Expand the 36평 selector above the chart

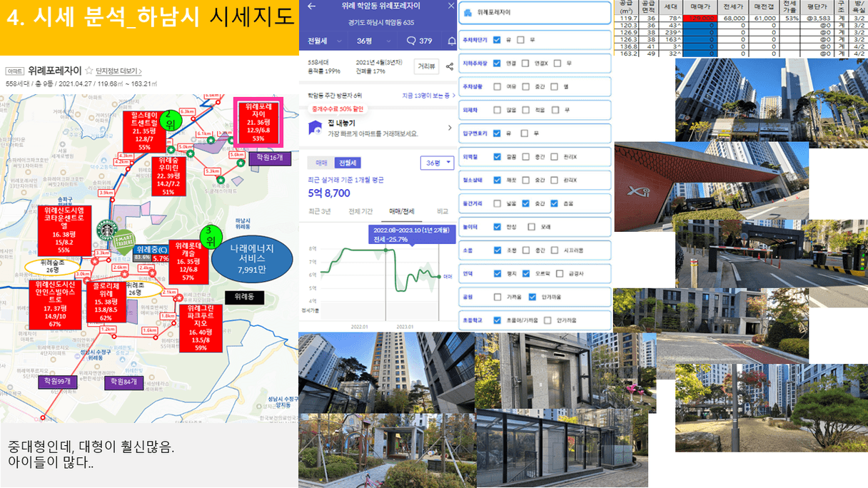[x=438, y=163]
